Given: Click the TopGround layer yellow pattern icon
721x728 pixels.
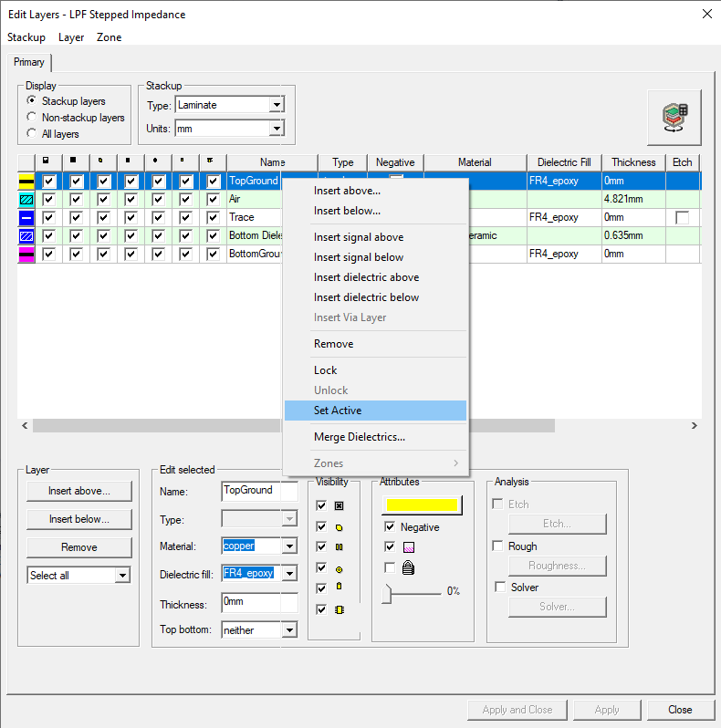Looking at the screenshot, I should 26,181.
